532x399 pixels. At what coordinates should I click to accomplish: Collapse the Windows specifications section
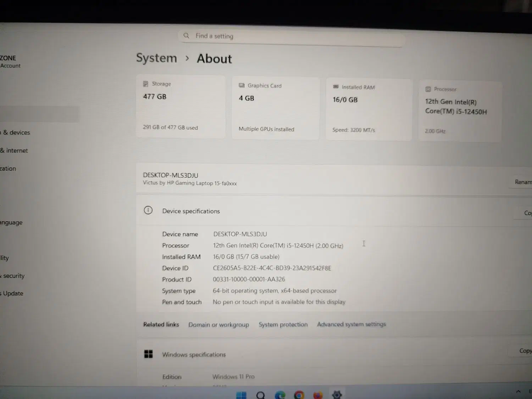[334, 354]
